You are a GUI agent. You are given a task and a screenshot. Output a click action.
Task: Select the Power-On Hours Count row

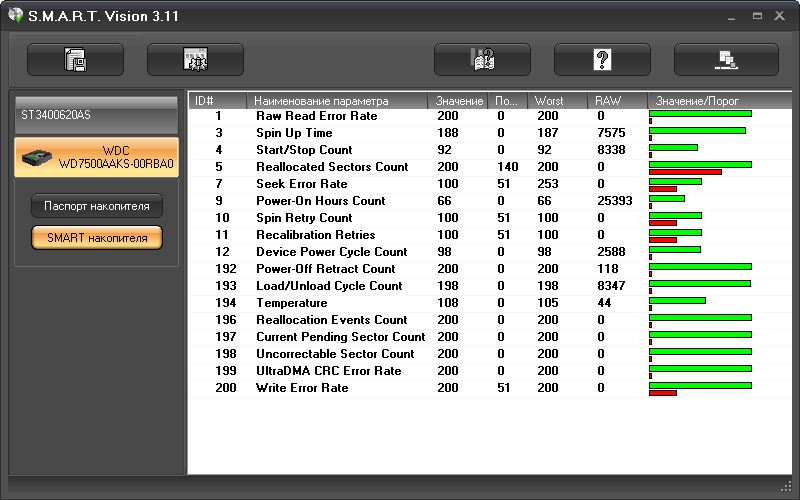pos(490,201)
